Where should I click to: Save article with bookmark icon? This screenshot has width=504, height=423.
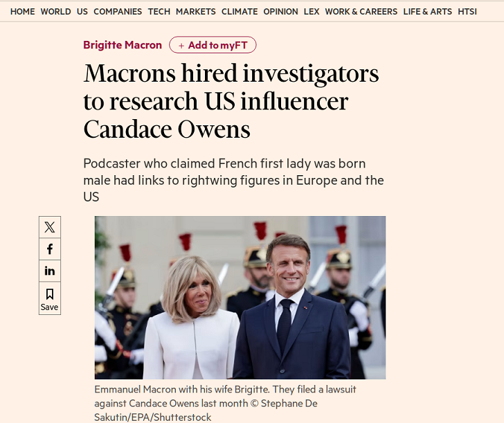49,299
